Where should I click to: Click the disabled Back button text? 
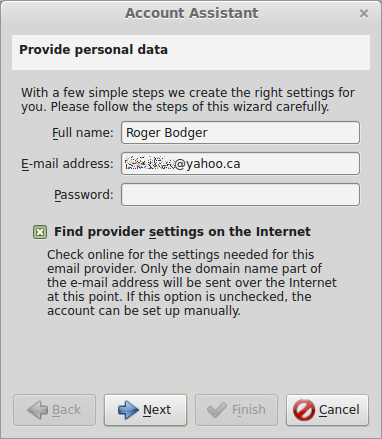pyautogui.click(x=66, y=410)
